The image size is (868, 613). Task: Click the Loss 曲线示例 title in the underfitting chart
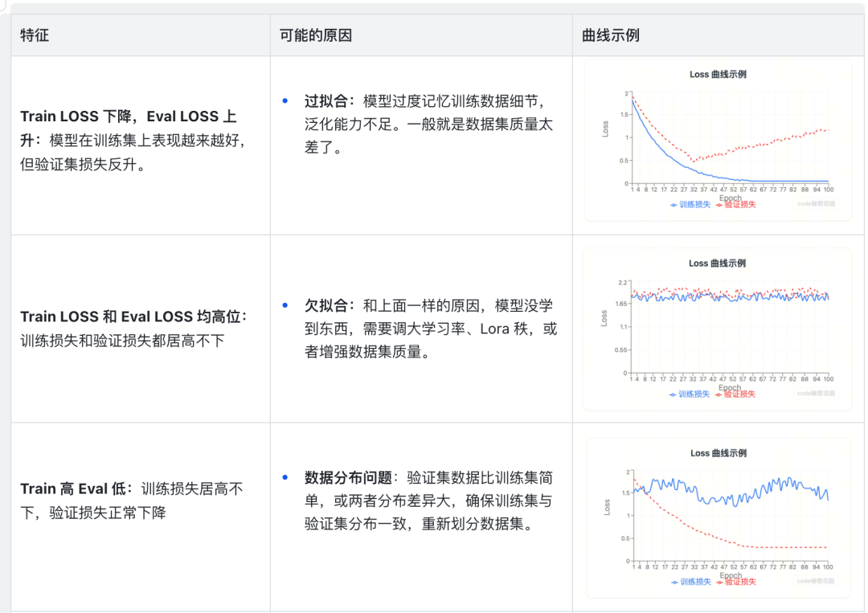(x=718, y=264)
